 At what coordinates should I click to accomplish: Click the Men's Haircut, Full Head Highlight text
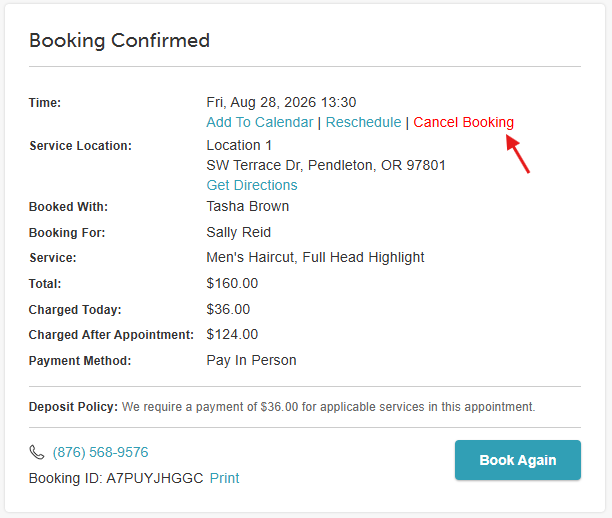point(315,258)
